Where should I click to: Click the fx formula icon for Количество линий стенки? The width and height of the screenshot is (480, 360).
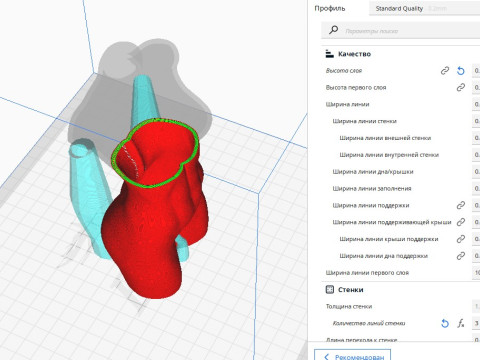(x=461, y=323)
